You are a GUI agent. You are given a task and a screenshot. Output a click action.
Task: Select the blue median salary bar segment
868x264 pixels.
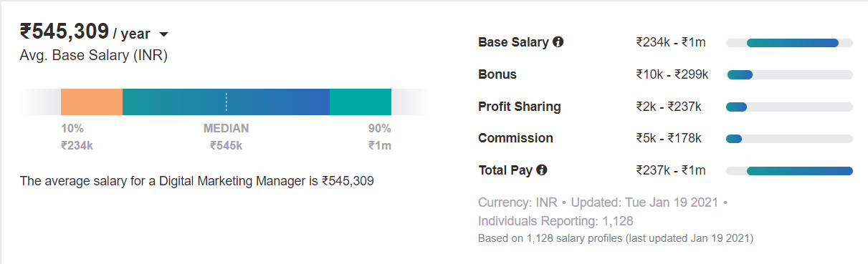coord(226,102)
